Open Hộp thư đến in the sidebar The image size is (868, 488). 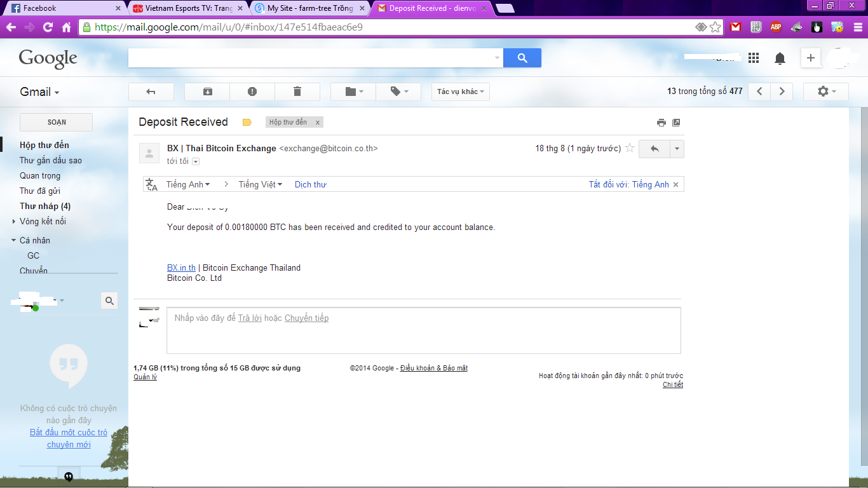[x=44, y=145]
